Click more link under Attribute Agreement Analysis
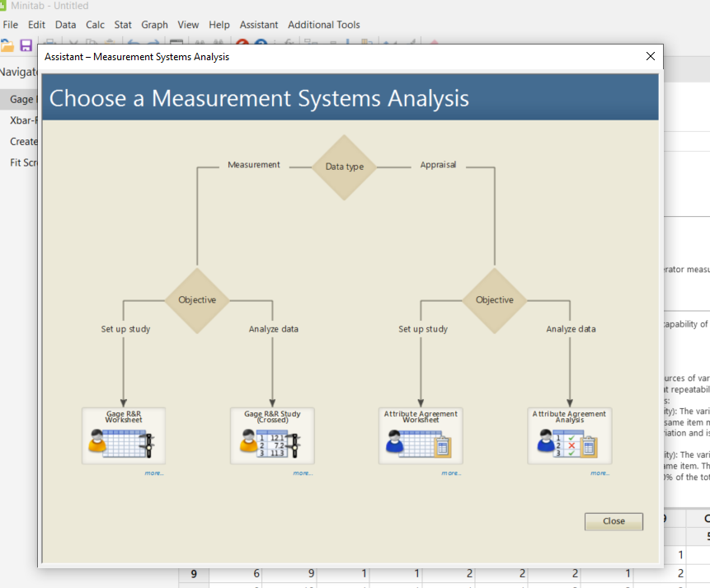The width and height of the screenshot is (710, 588). tap(600, 473)
